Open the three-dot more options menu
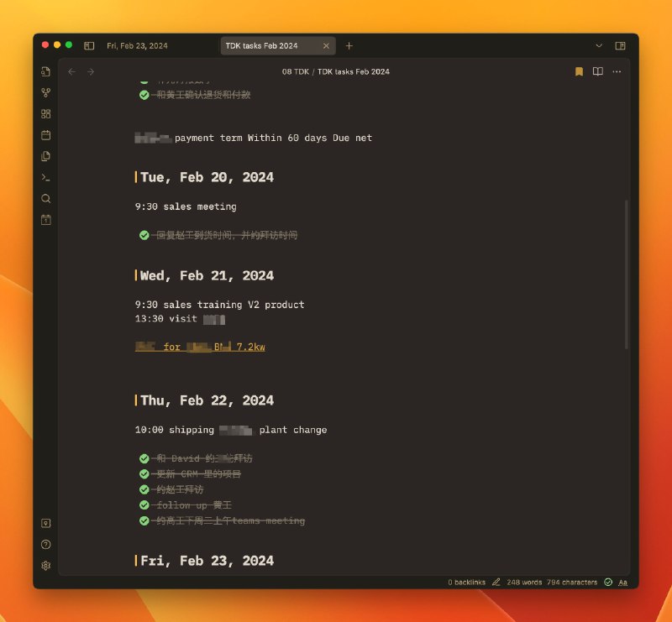The image size is (672, 622). (x=617, y=72)
